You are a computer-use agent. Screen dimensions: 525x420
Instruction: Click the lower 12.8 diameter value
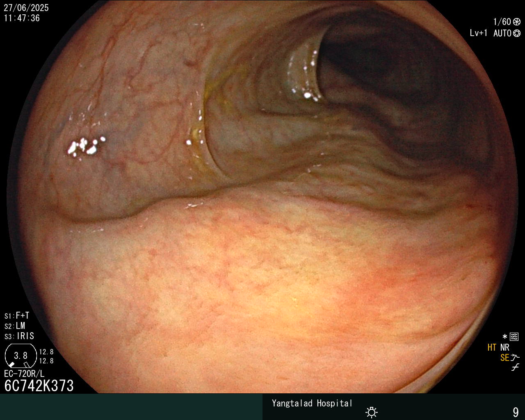click(46, 361)
